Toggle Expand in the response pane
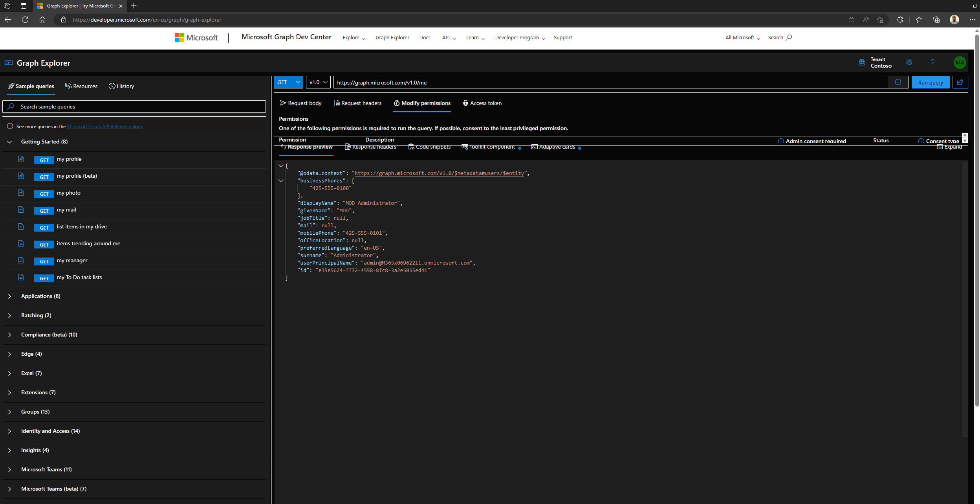The image size is (980, 504). click(x=950, y=147)
